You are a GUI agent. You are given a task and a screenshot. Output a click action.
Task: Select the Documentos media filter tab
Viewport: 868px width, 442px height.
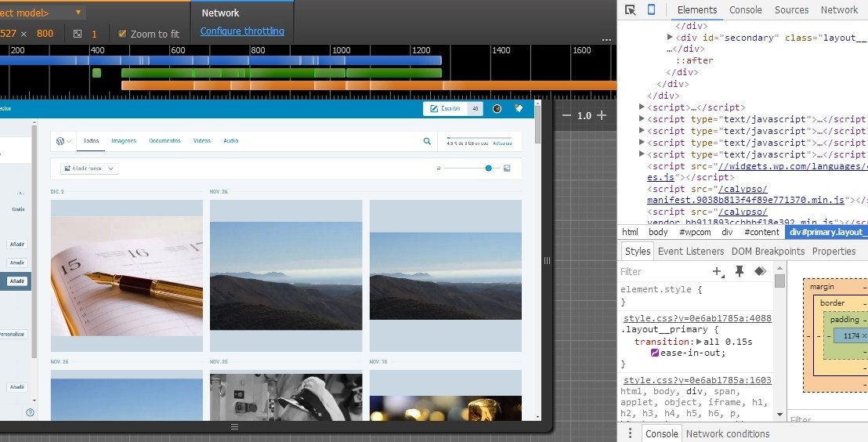coord(165,141)
